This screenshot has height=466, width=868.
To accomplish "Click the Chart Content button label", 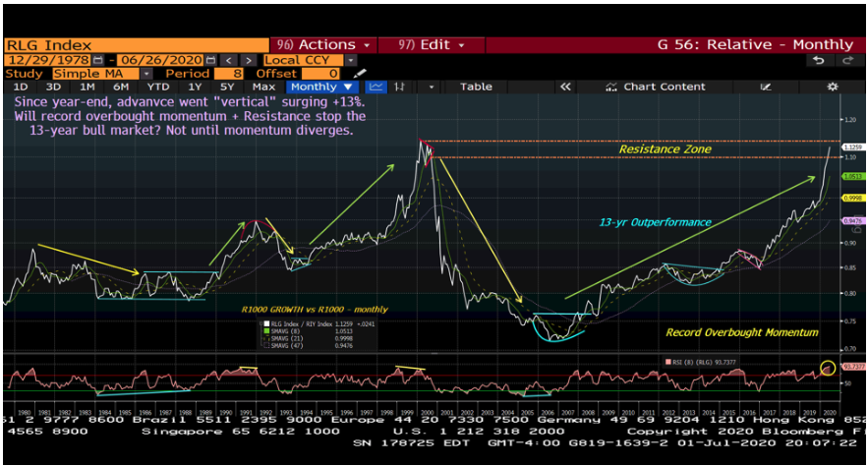I will click(665, 87).
